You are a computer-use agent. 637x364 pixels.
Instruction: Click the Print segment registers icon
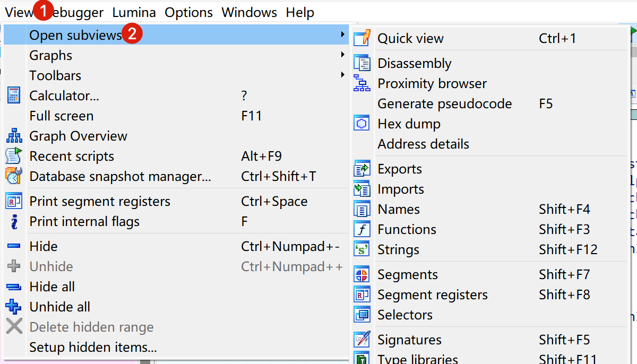pos(14,202)
